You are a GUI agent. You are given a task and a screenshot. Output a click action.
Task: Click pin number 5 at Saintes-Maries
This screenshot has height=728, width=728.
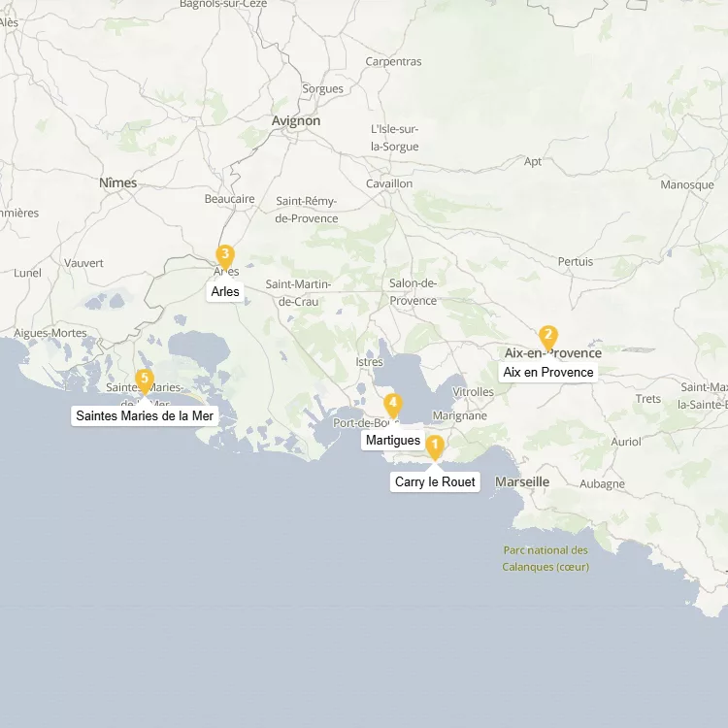click(x=145, y=381)
